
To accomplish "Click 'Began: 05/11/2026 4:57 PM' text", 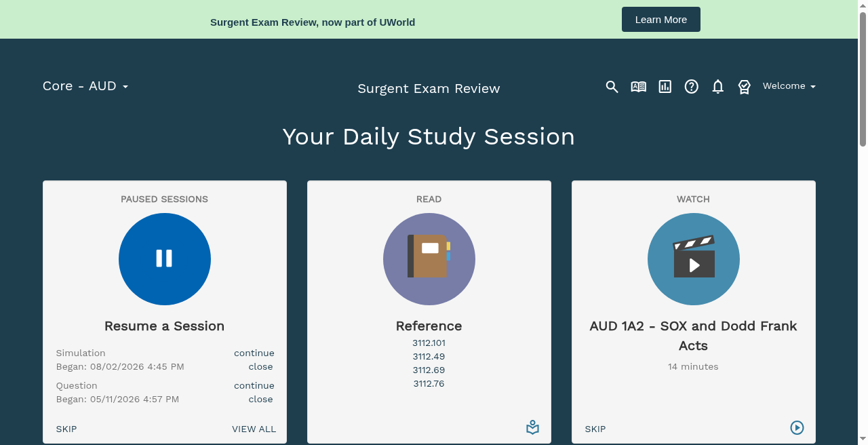I will point(117,400).
